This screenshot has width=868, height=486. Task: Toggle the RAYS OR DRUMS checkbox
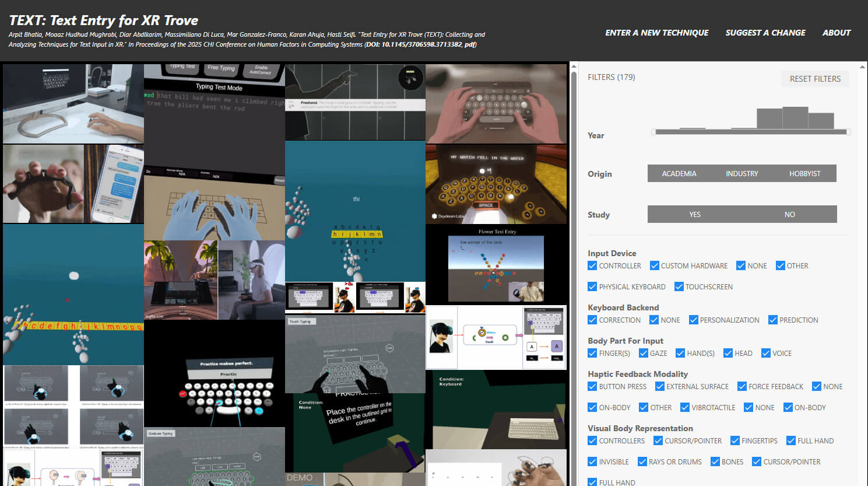(642, 462)
